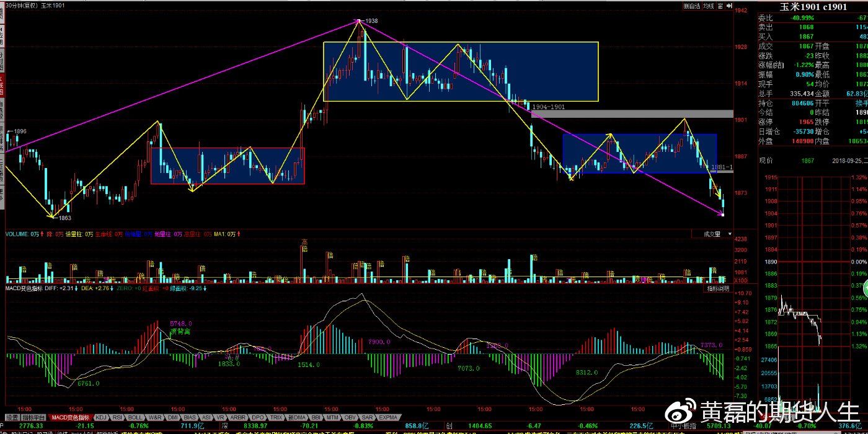Open the OBV indicator tab
This screenshot has width=868, height=434.
coord(350,418)
